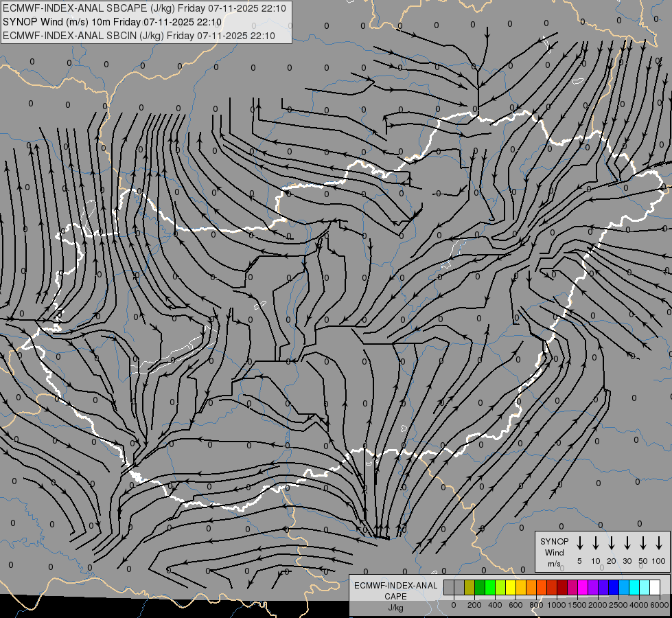Click the 5 speed value in the wind legend

[579, 561]
